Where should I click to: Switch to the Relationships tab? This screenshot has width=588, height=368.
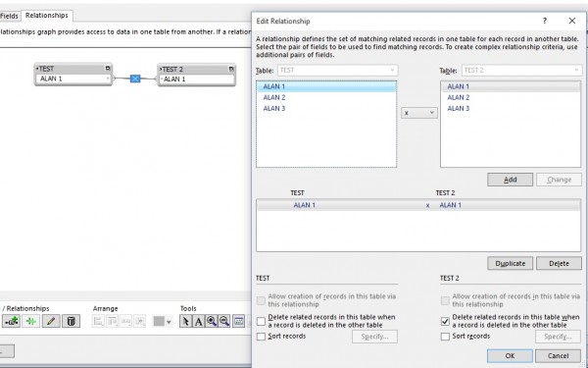[x=47, y=16]
